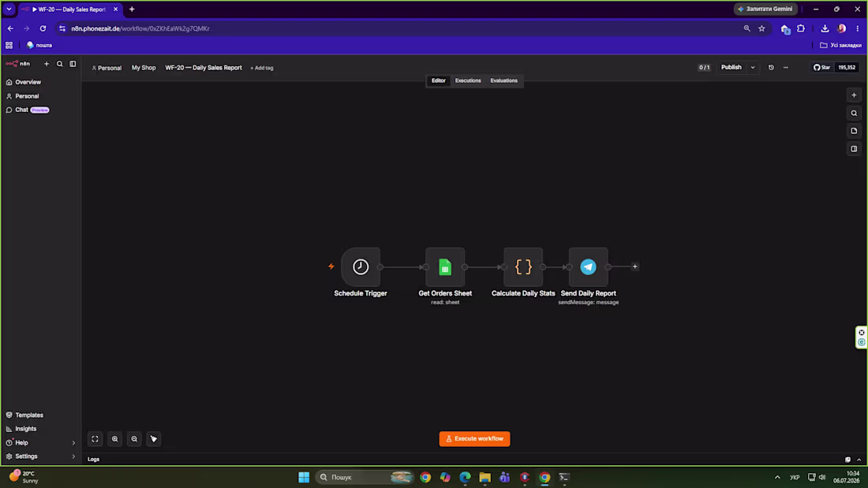Viewport: 868px width, 488px height.
Task: Switch to the Editor tab
Action: [x=439, y=80]
